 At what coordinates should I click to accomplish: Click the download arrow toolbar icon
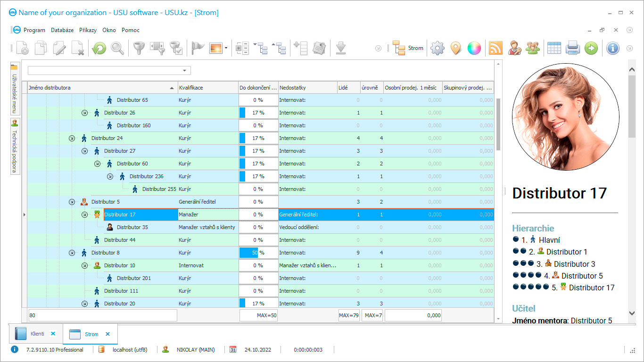341,48
